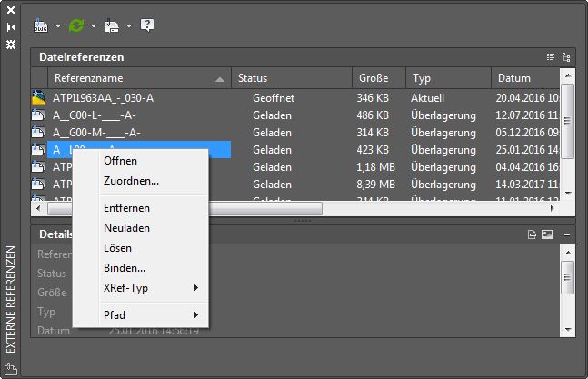
Task: Click the palette properties gear icon
Action: (11, 44)
